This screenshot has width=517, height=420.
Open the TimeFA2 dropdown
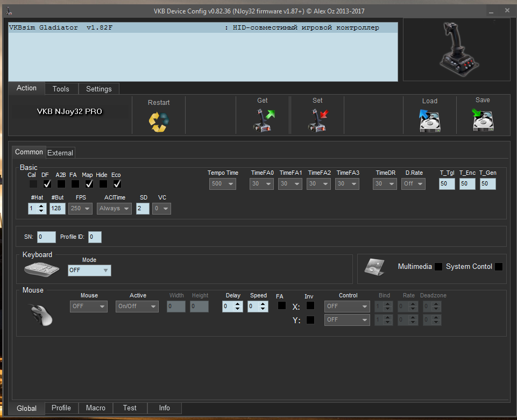coord(318,184)
